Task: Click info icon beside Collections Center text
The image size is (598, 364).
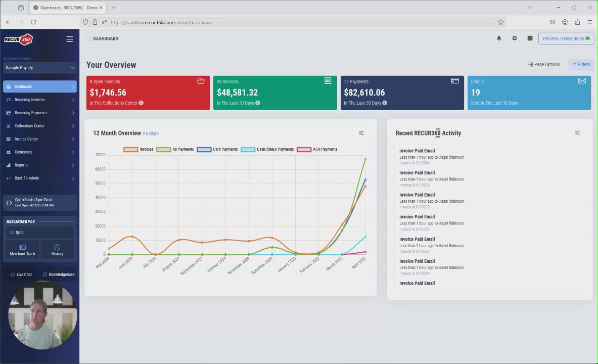Action: click(141, 103)
